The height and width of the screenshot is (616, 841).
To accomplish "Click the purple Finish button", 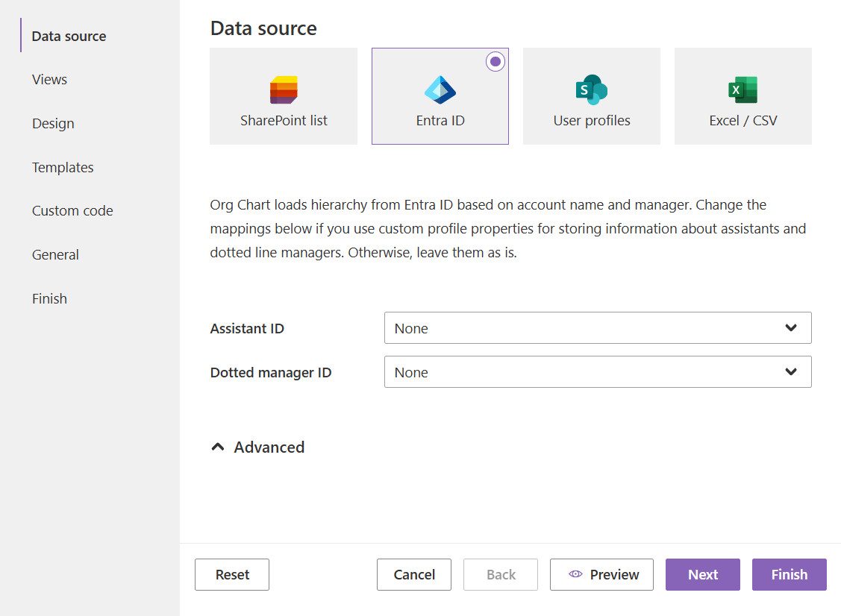I will 790,575.
